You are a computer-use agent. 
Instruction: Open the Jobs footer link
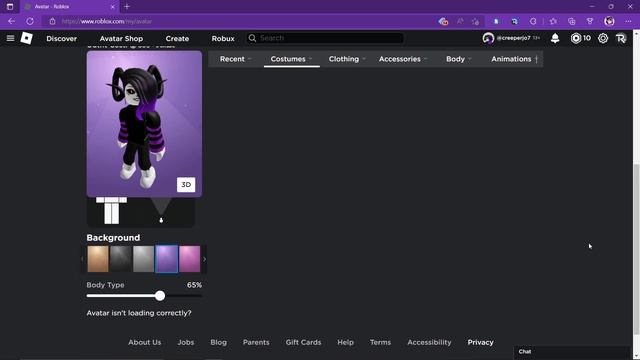[x=186, y=342]
